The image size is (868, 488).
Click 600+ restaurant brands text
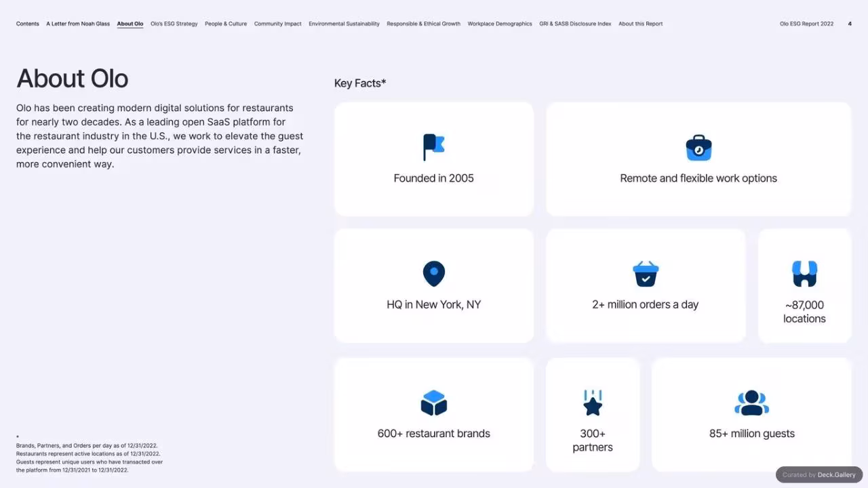pyautogui.click(x=434, y=434)
